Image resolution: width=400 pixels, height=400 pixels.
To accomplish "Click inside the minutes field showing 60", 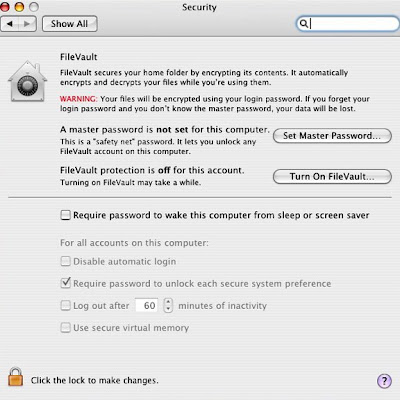I will pyautogui.click(x=147, y=305).
